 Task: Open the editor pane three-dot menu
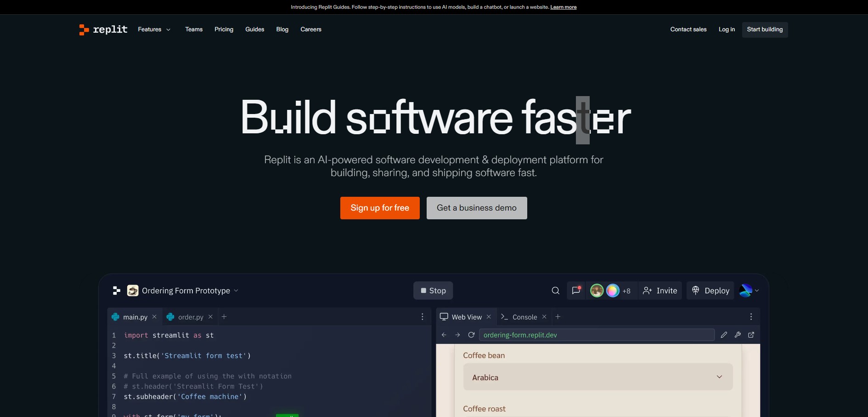pyautogui.click(x=423, y=317)
